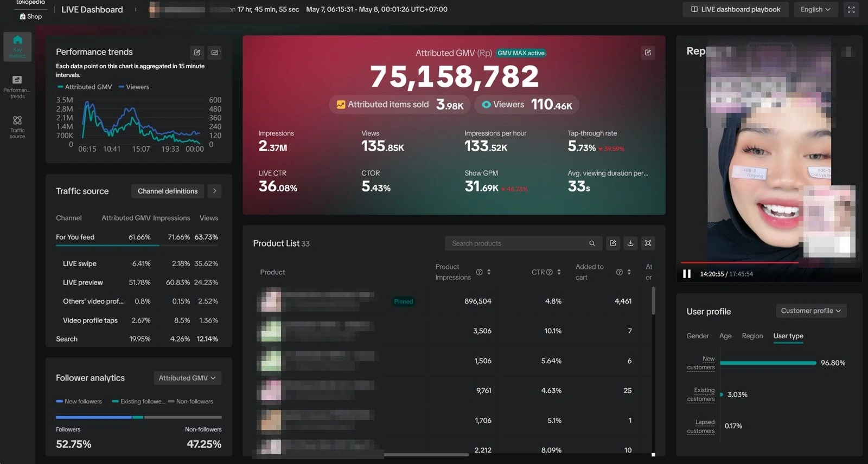This screenshot has height=464, width=868.
Task: Open Product Impressions help tooltip icon
Action: (479, 272)
